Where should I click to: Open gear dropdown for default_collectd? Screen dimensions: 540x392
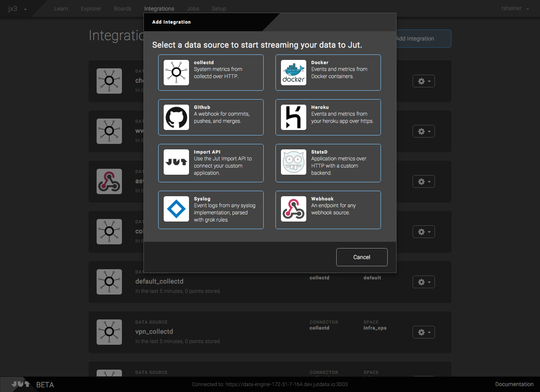[x=424, y=282]
